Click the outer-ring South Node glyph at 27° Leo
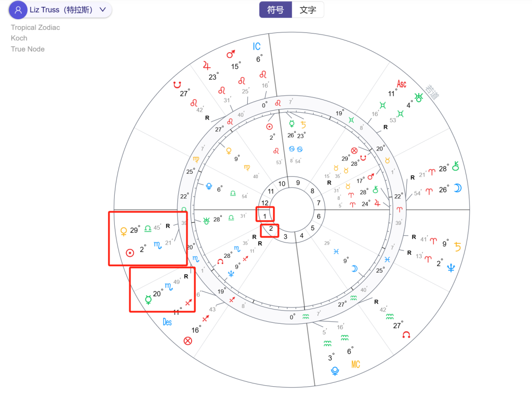 point(177,85)
